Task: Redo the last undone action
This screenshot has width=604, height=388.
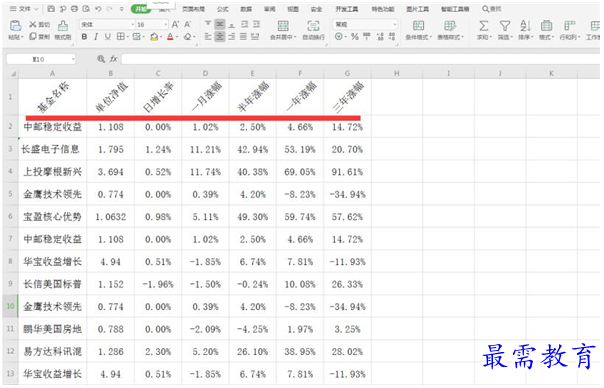Action: tap(109, 8)
